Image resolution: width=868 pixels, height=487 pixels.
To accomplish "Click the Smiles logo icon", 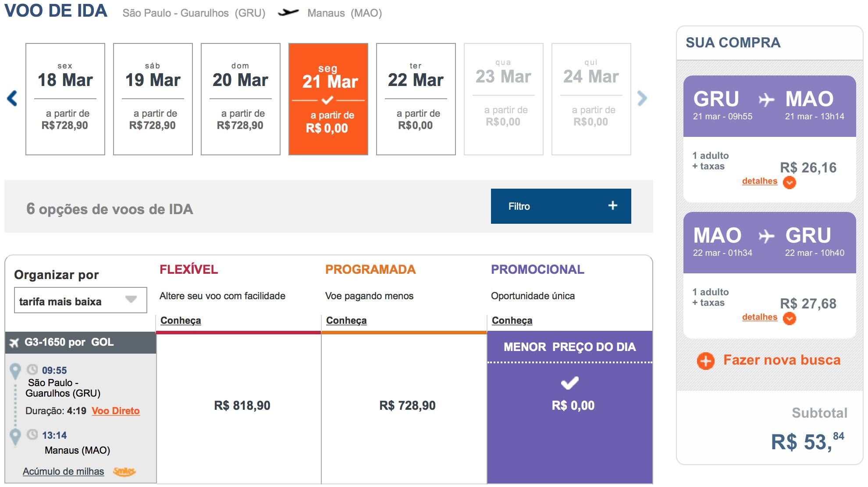I will (x=125, y=471).
